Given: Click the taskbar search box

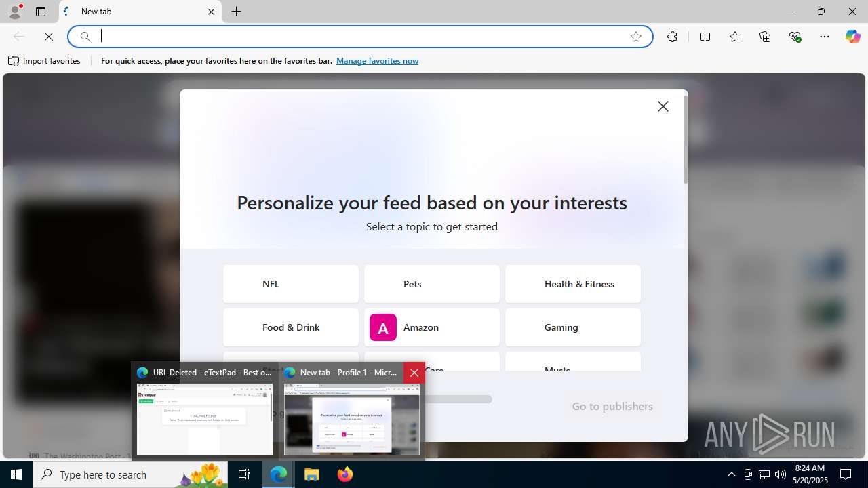Looking at the screenshot, I should [131, 474].
